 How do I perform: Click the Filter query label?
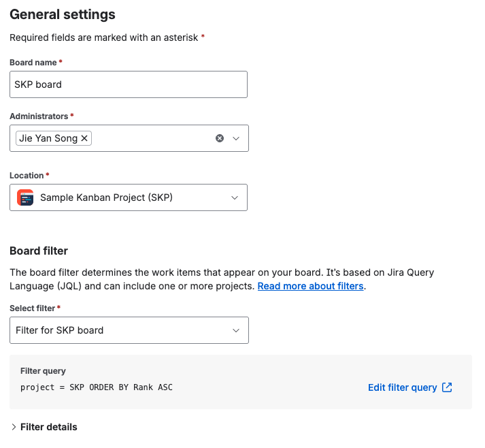coord(43,371)
